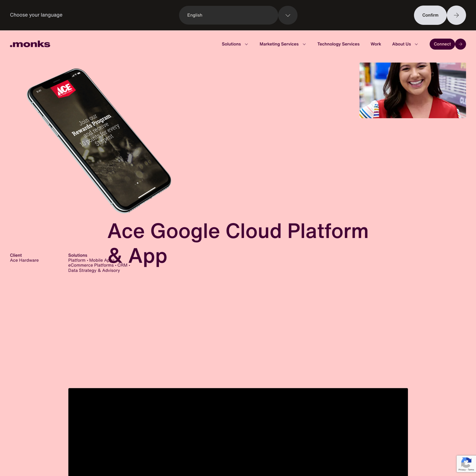Click the Connect button

coord(442,44)
